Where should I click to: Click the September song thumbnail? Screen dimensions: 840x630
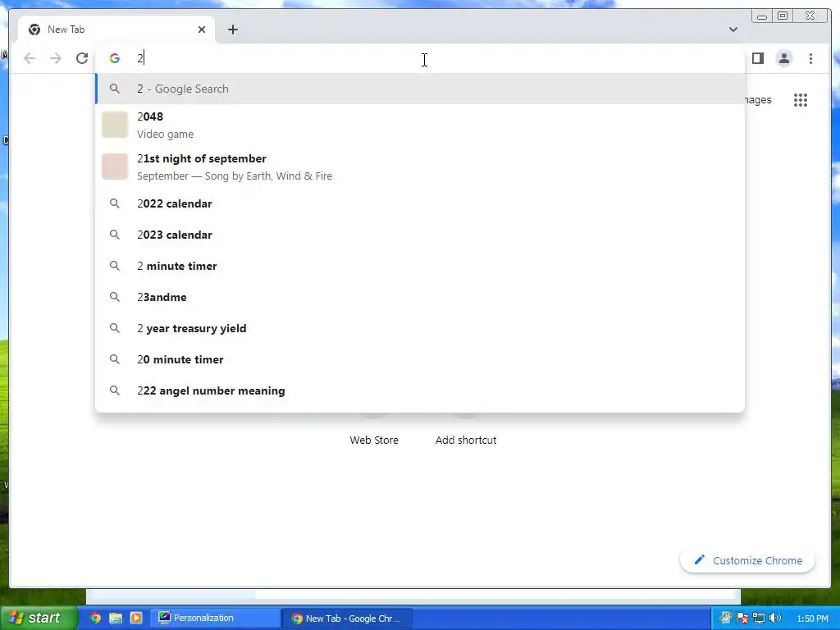click(x=115, y=167)
